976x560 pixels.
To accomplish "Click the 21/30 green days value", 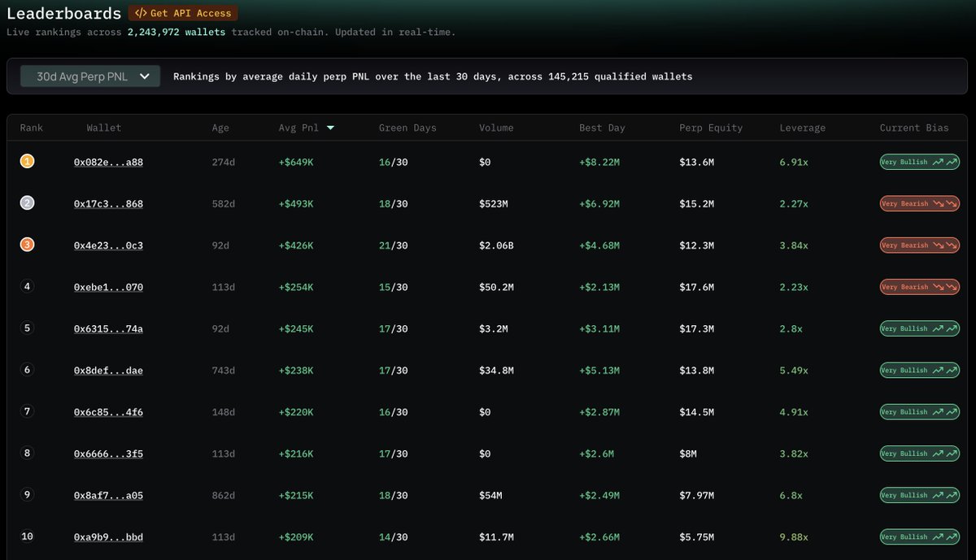I will (394, 245).
